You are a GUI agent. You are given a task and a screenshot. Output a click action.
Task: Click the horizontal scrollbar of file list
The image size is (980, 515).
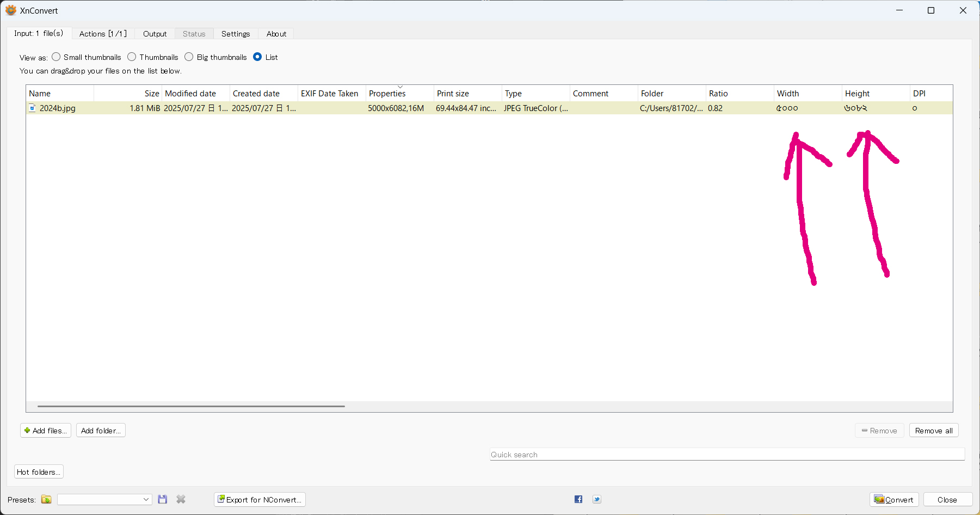[x=191, y=406]
